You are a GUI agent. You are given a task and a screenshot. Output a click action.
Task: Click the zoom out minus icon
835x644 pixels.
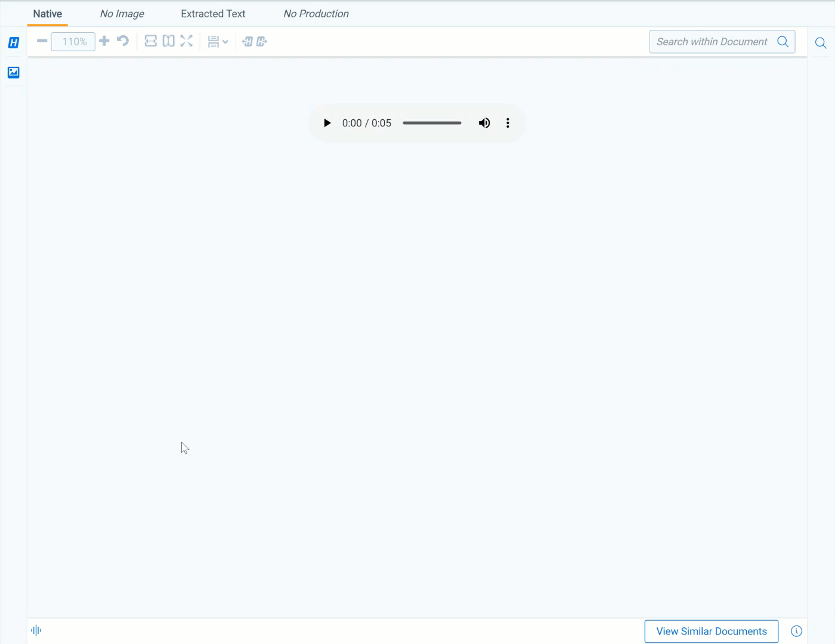coord(42,41)
